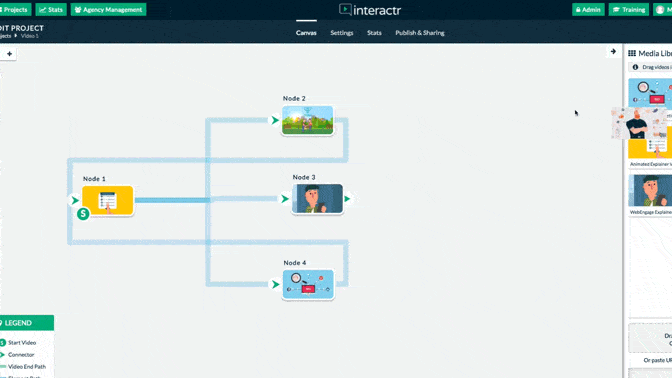Click the Connector legend entry
Screen dimensions: 672x378
pyautogui.click(x=17, y=355)
